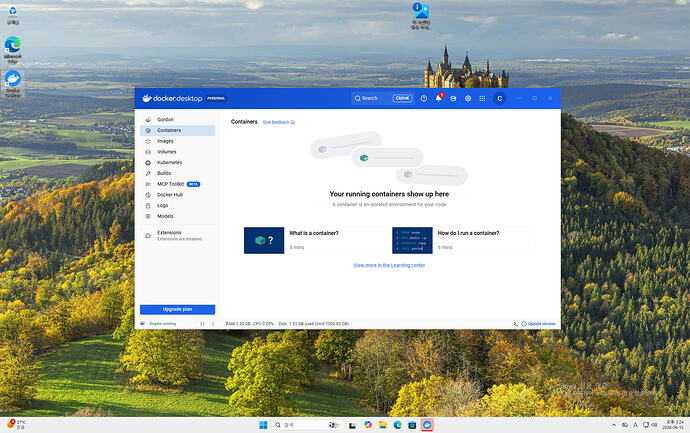
Task: Open Recycle Bin desktop icon
Action: tap(13, 15)
